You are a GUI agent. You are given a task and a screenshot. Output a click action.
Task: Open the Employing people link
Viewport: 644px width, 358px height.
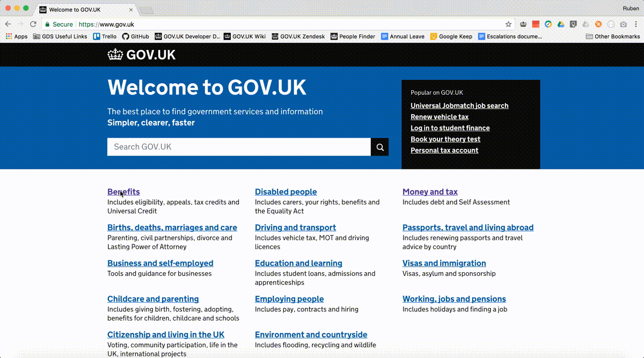[289, 299]
